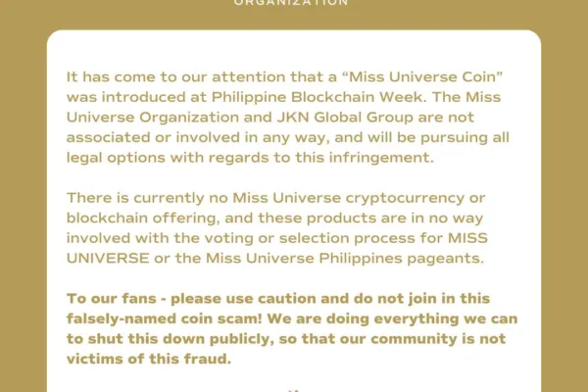Select the words Philippine Blockchain Week
The width and height of the screenshot is (588, 392).
pos(319,97)
